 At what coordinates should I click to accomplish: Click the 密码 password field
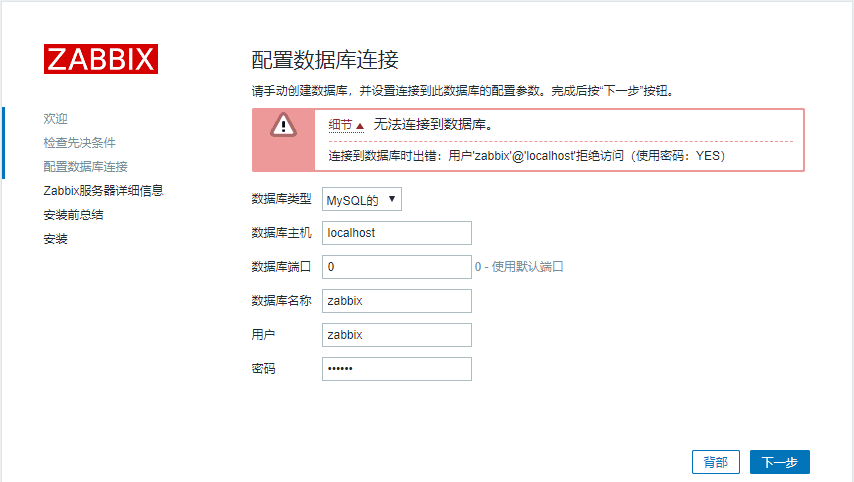coord(396,369)
